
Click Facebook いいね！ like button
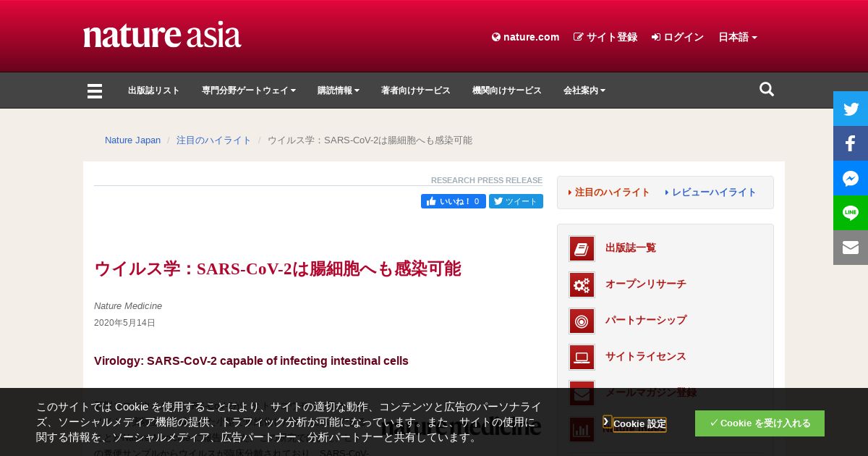(454, 201)
